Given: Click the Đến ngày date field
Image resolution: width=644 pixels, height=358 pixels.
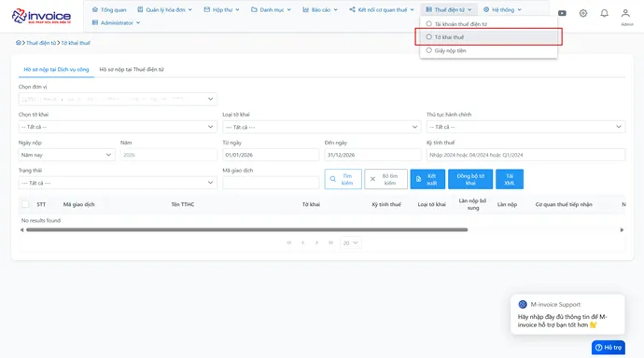Looking at the screenshot, I should [372, 155].
